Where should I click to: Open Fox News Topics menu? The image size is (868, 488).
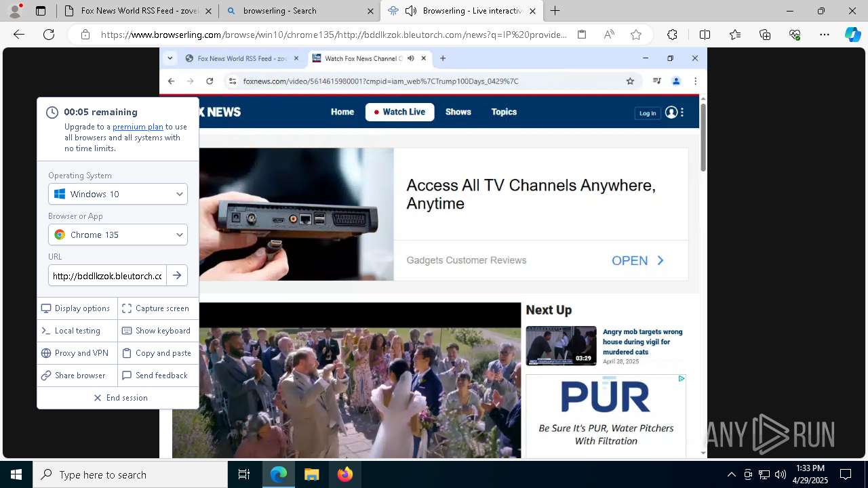504,112
